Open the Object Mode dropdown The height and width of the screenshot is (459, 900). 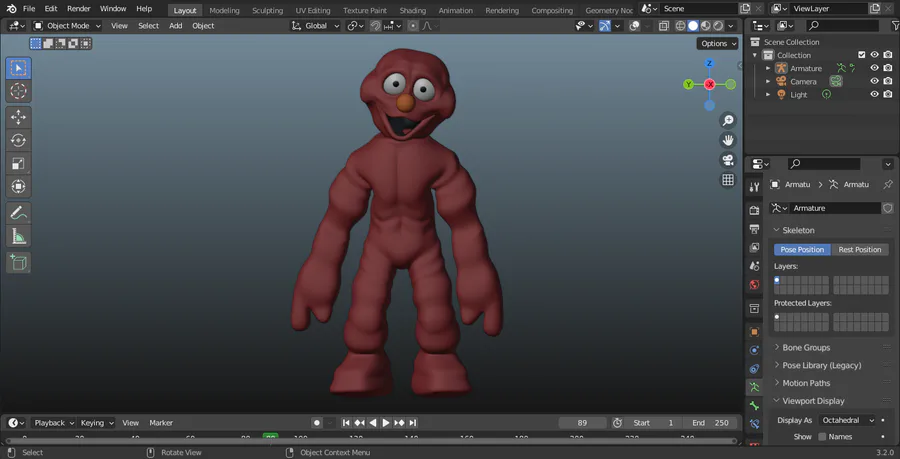pyautogui.click(x=67, y=25)
